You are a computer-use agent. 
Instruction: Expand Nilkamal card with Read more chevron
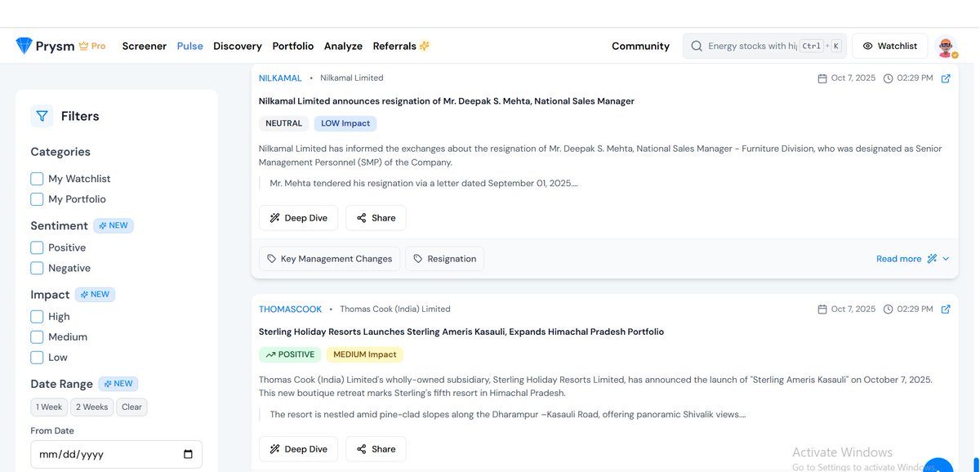coord(946,259)
